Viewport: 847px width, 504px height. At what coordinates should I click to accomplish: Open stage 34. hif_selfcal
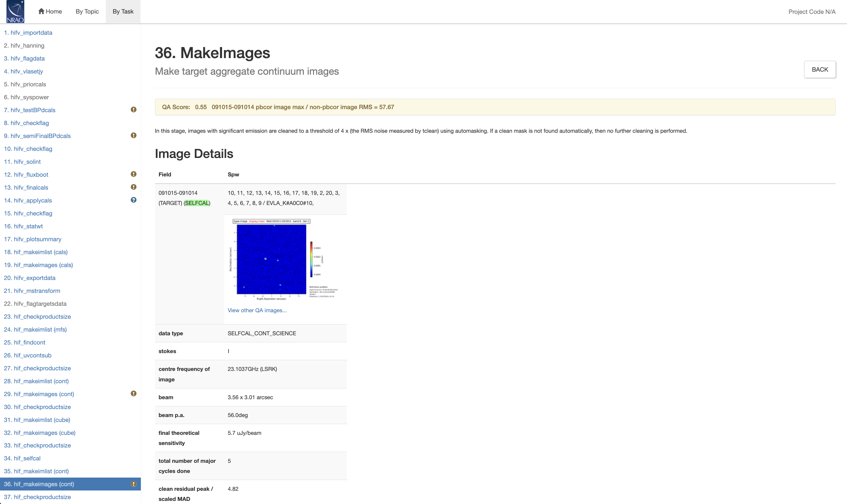point(22,458)
